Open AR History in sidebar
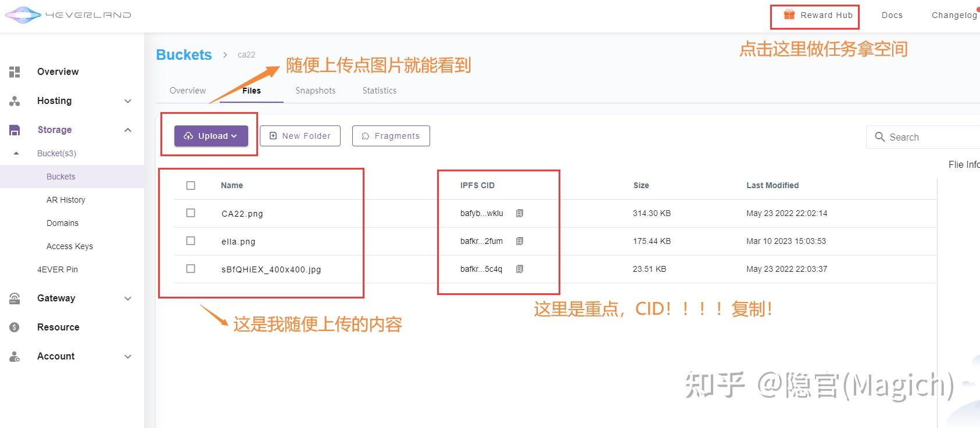 tap(66, 200)
